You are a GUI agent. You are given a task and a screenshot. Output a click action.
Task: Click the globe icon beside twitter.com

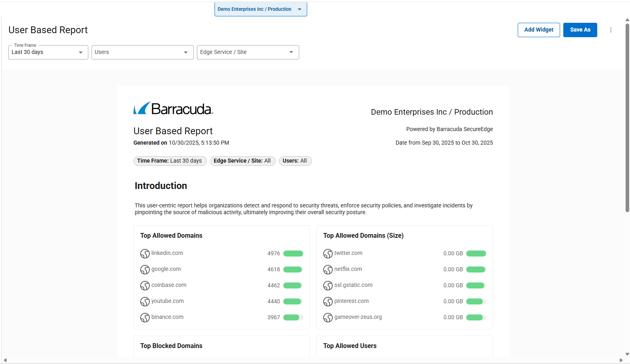point(328,254)
